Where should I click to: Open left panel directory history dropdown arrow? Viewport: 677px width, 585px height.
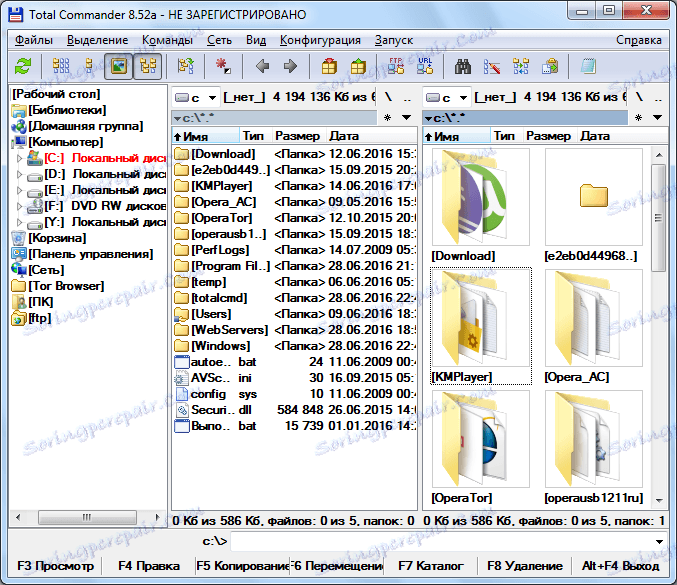click(406, 117)
